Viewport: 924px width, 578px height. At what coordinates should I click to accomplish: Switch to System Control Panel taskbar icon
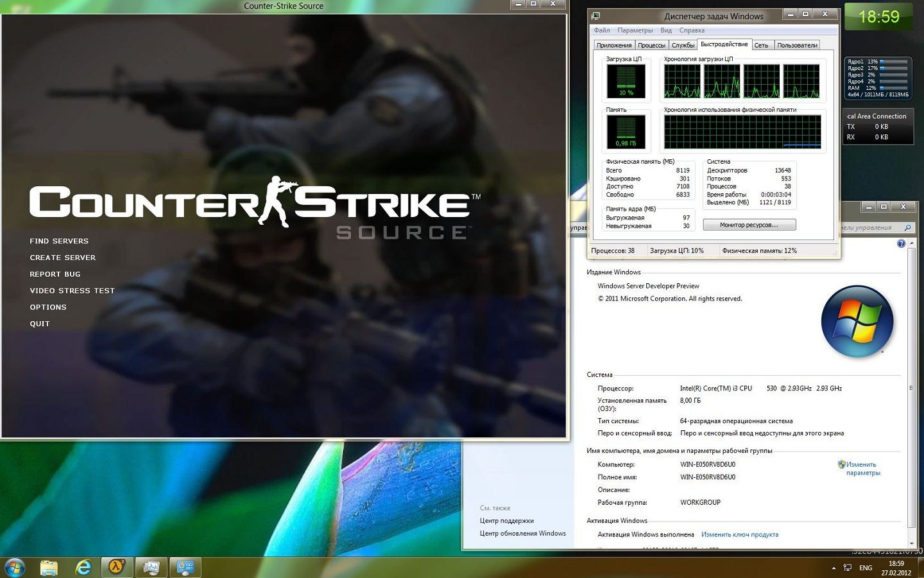[x=185, y=567]
